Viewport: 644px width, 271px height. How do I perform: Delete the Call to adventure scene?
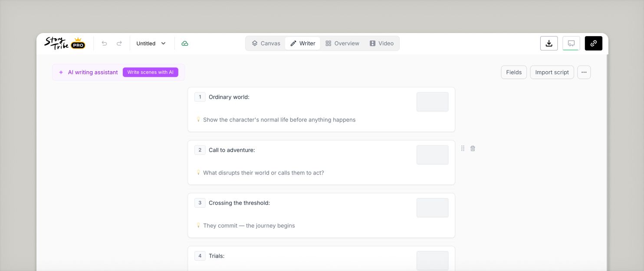473,148
